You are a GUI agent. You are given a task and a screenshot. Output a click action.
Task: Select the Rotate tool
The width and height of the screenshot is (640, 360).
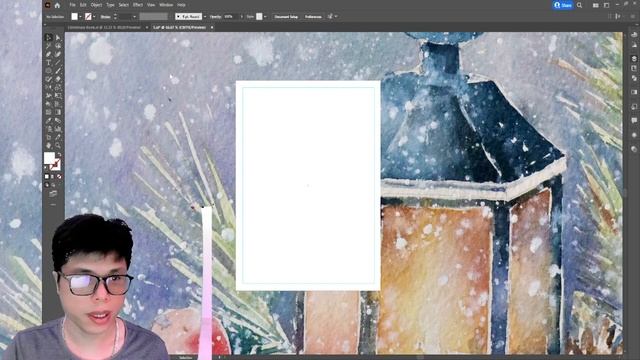pos(49,87)
